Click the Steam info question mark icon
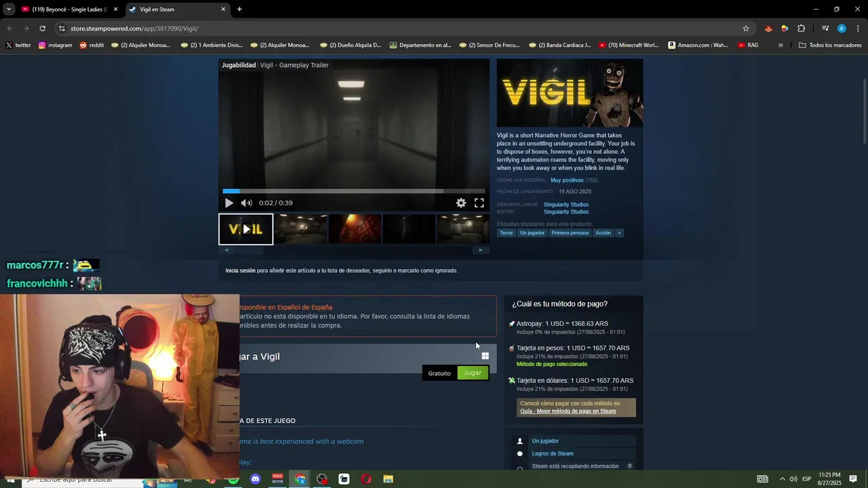Screen dimensions: 868x488 pos(629,466)
